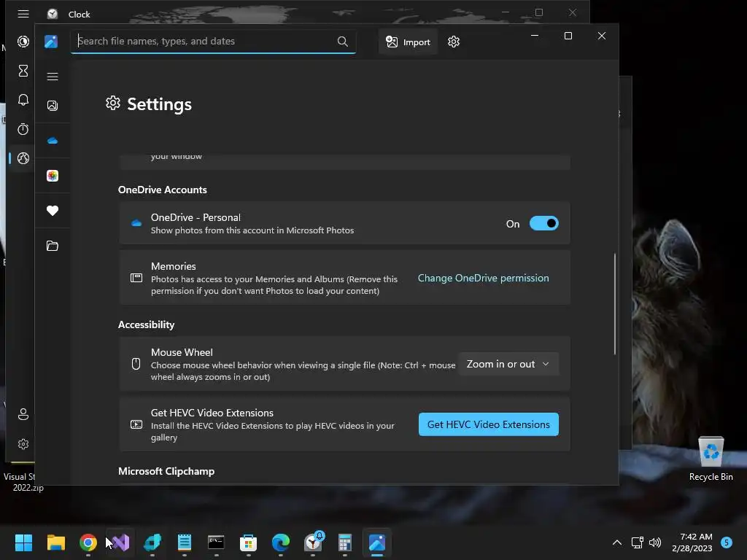This screenshot has height=560, width=747.
Task: Open Command Prompt terminal from taskbar
Action: coord(216,542)
